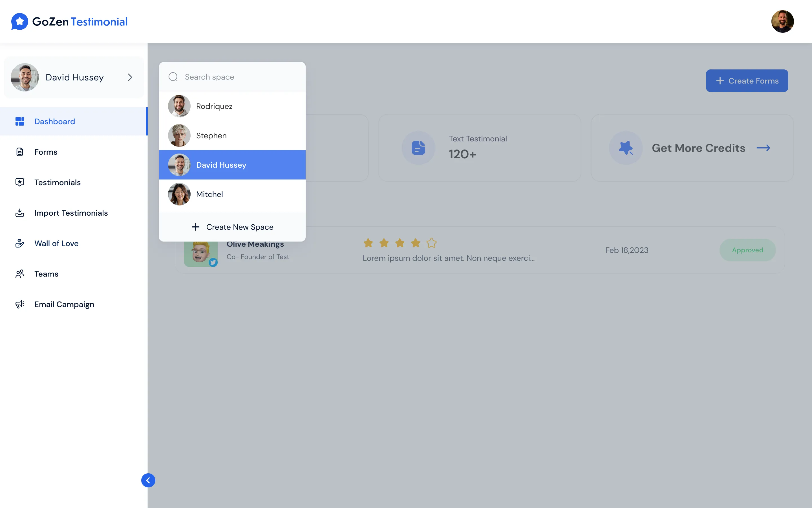Click the Wall of Love heart-hand icon
This screenshot has width=812, height=508.
point(20,243)
